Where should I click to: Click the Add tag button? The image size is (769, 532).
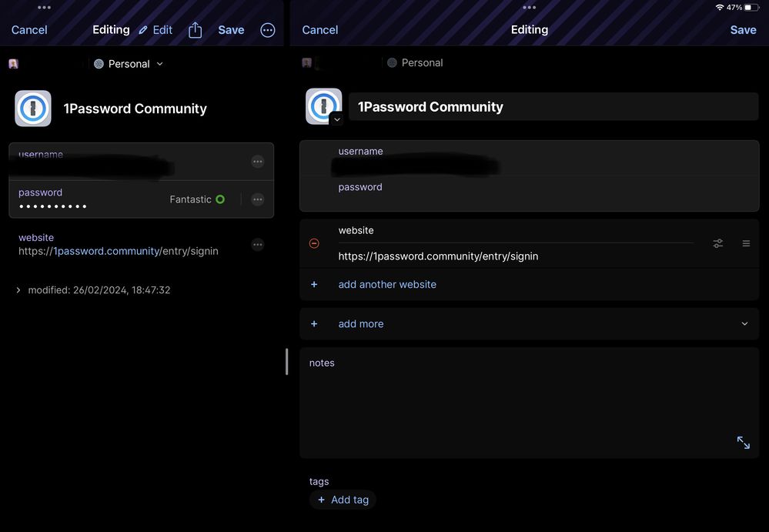tap(343, 500)
